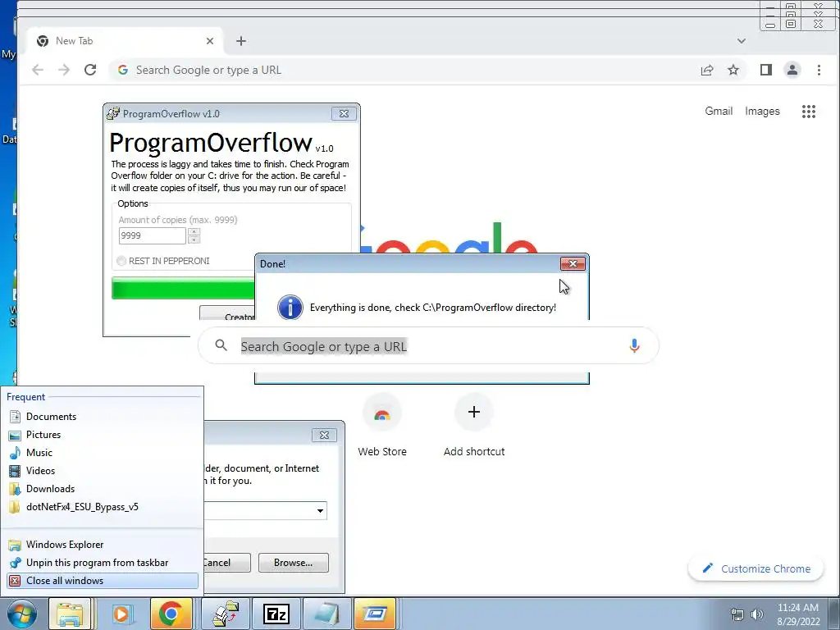Viewport: 840px width, 630px height.
Task: Open Downloads from the jump list
Action: [x=102, y=489]
